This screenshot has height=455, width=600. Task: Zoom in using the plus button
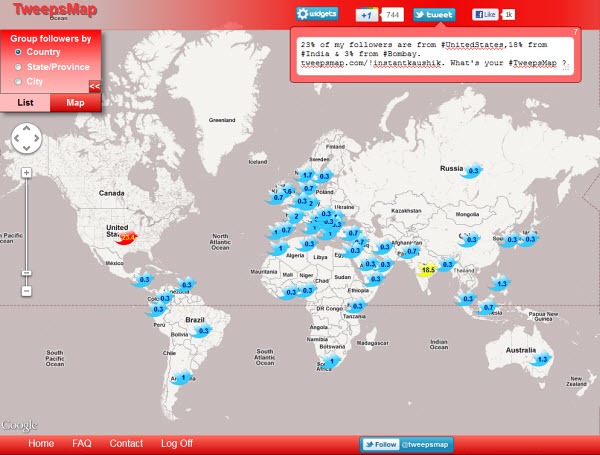(x=26, y=173)
